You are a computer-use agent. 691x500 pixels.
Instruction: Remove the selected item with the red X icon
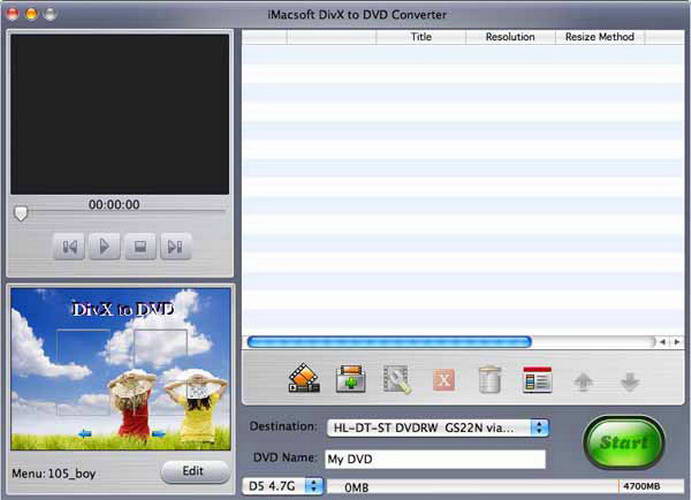(x=444, y=380)
